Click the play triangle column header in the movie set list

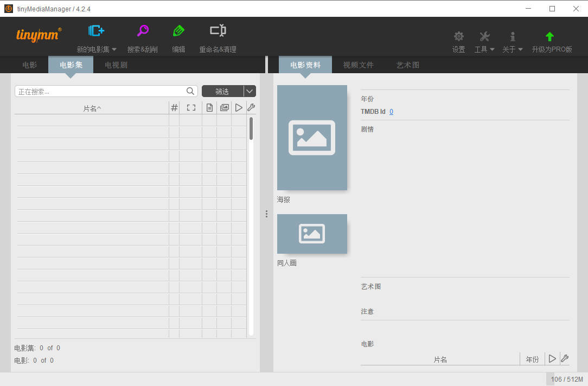coord(239,108)
